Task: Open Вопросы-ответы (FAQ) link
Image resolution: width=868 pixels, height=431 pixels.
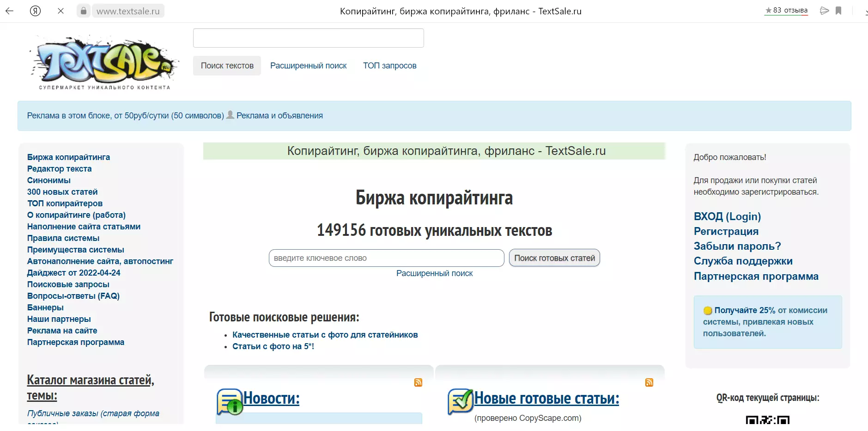Action: (x=73, y=296)
